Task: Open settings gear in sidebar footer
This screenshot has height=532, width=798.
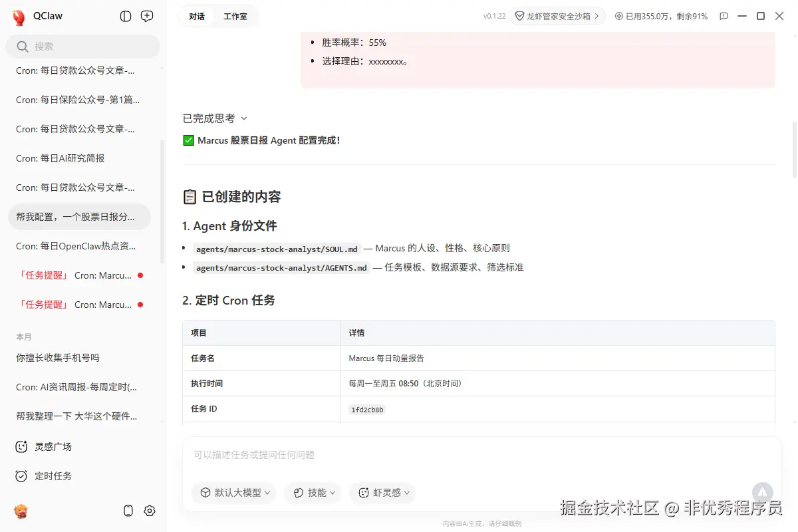Action: (x=150, y=511)
